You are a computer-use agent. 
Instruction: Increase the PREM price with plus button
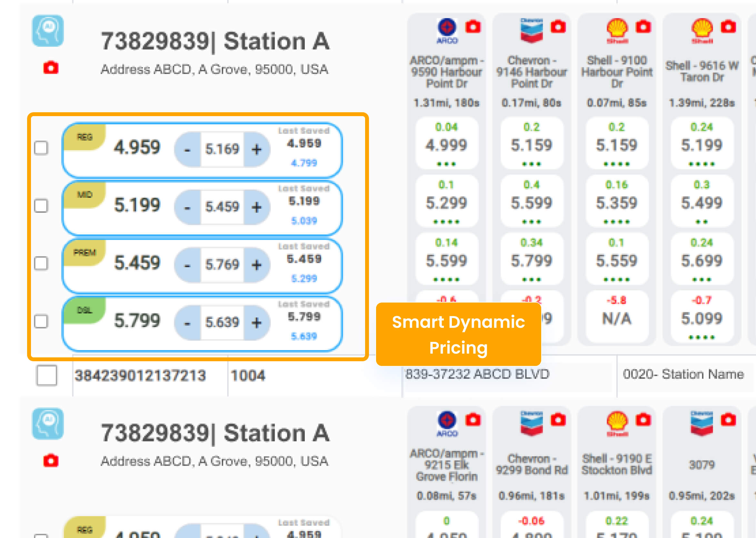[x=256, y=265]
